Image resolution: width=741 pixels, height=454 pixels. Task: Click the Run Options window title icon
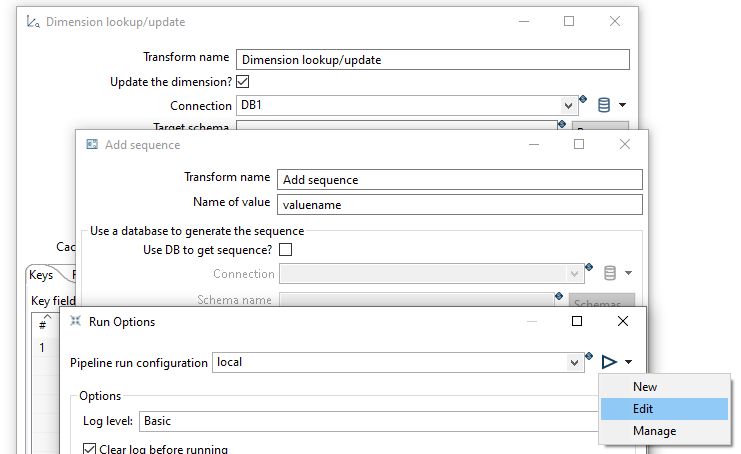click(76, 322)
